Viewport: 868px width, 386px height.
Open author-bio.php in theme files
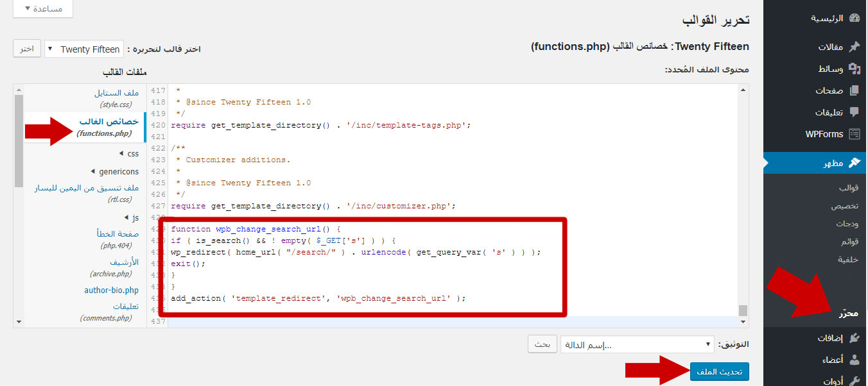(x=112, y=290)
